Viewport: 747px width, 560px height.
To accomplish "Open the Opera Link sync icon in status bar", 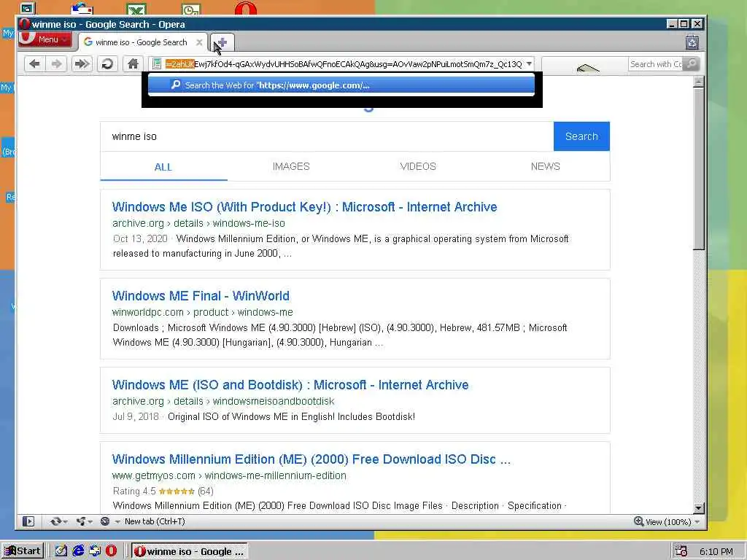I will coord(56,521).
